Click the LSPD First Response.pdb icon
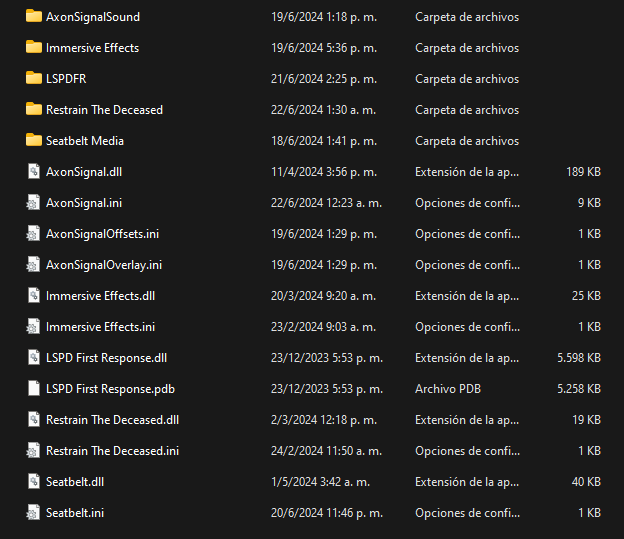624x539 pixels. 34,389
